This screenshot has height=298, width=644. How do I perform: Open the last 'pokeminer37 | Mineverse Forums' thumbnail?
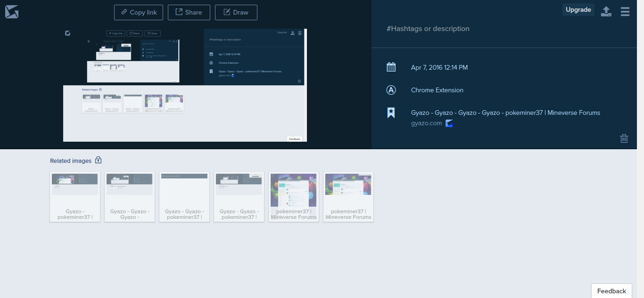pos(348,197)
